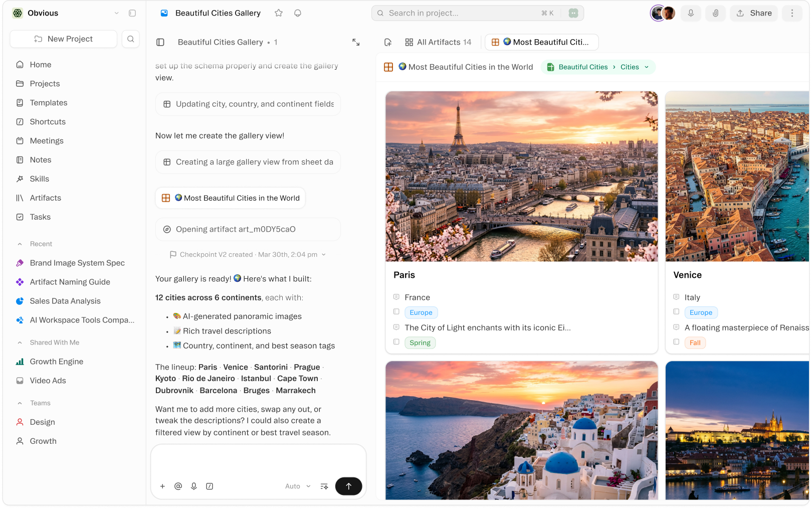The image size is (812, 510).
Task: Star the Beautiful Cities Gallery project
Action: coord(279,13)
